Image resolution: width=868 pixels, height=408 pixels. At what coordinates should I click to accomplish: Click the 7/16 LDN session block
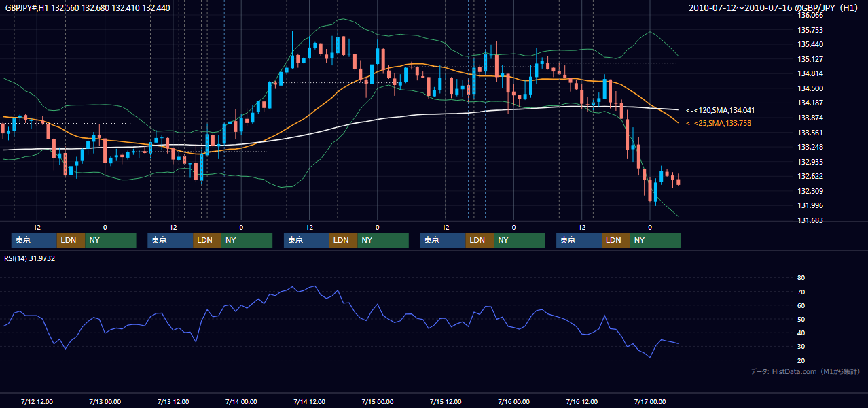pos(615,240)
